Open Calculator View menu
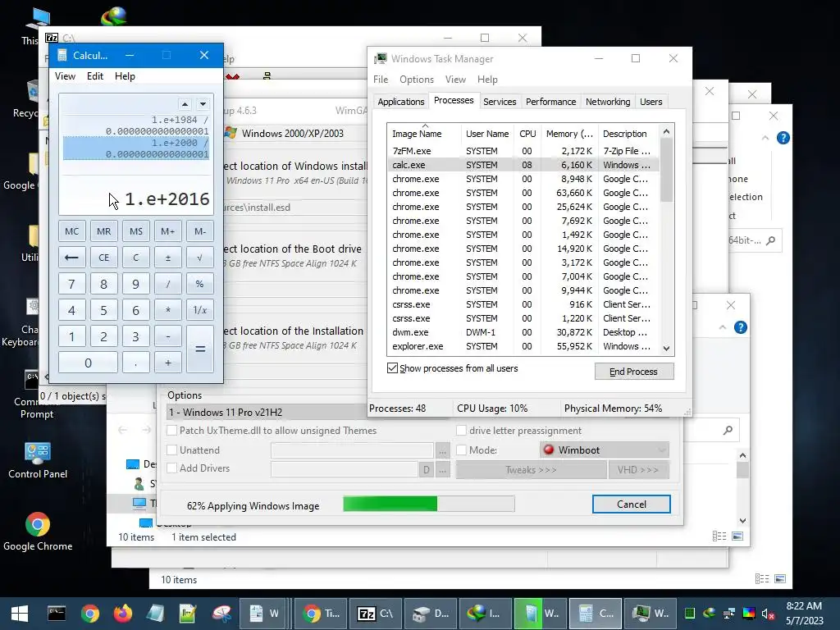Image resolution: width=840 pixels, height=630 pixels. [65, 76]
